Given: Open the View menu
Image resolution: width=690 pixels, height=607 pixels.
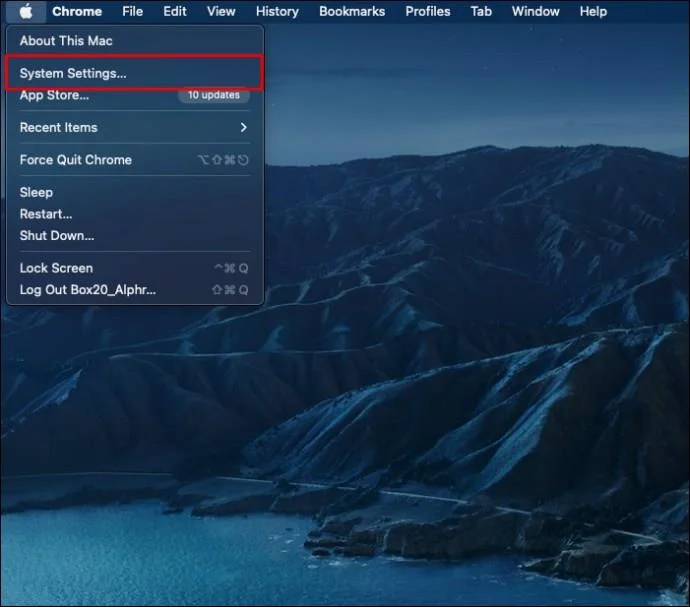Looking at the screenshot, I should tap(221, 11).
